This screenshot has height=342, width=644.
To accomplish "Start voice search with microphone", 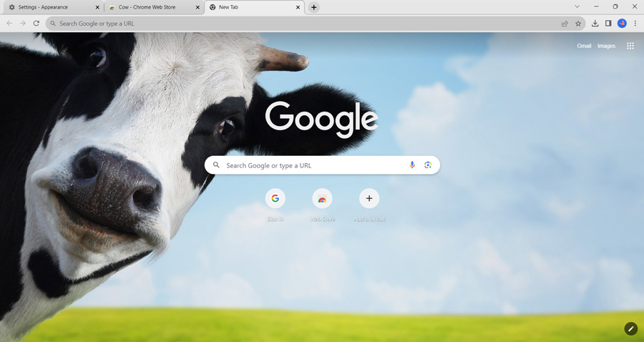I will pos(412,165).
